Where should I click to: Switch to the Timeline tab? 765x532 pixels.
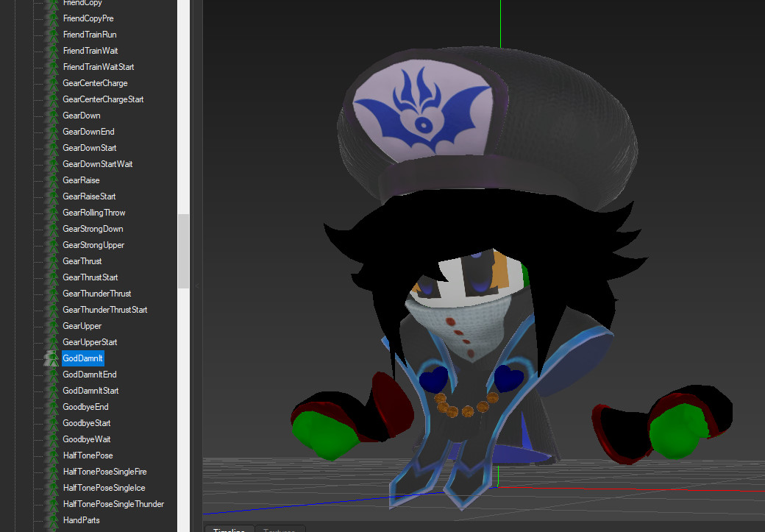(229, 528)
